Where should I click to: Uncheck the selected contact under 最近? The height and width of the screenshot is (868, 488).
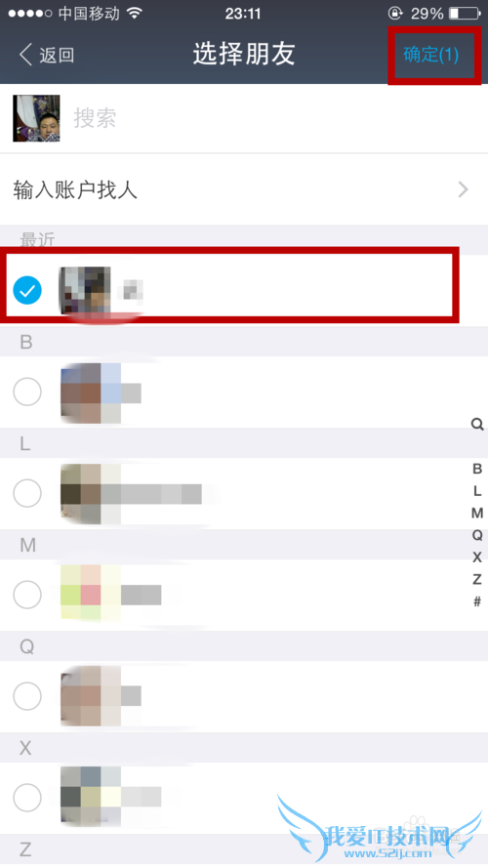point(27,290)
